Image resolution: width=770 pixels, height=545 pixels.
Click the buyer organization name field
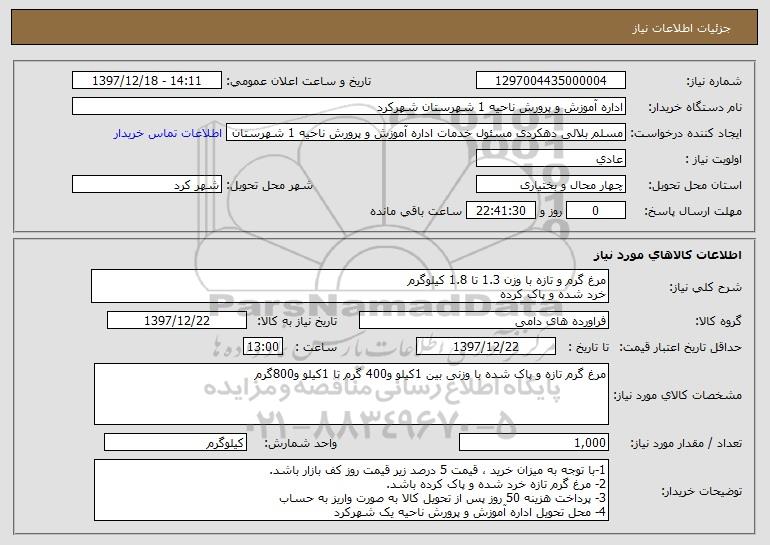tap(349, 107)
